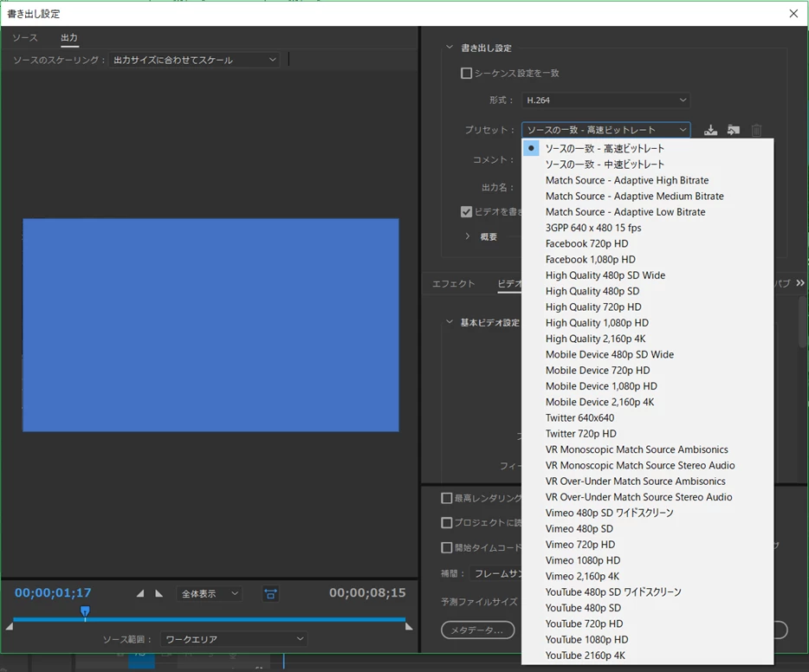
Task: Open the 補間 フレームサンプリング dropdown
Action: tap(495, 573)
